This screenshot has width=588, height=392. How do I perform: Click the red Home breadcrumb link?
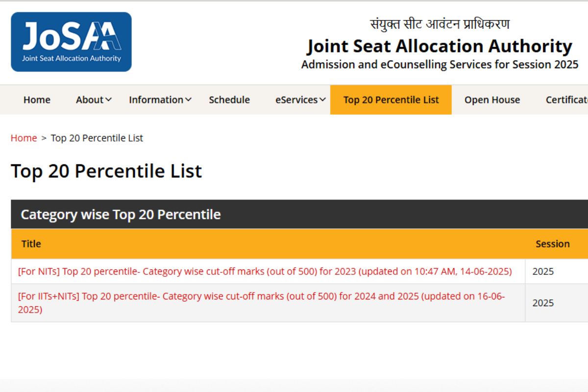point(24,138)
